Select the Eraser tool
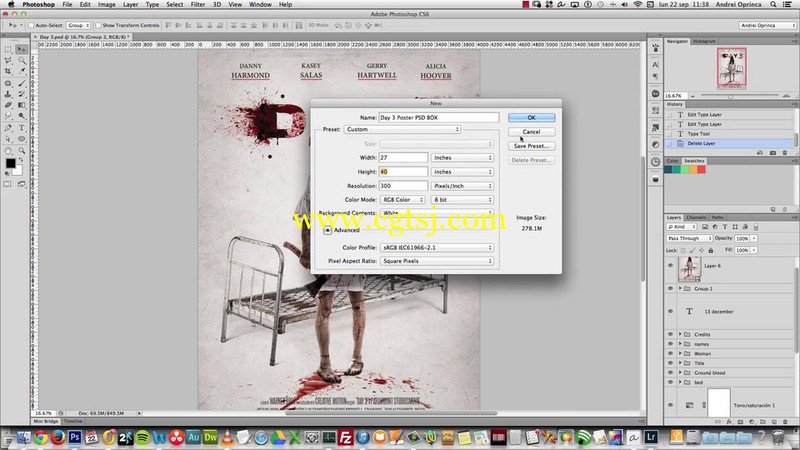Screen dimensions: 800x450 pos(8,105)
